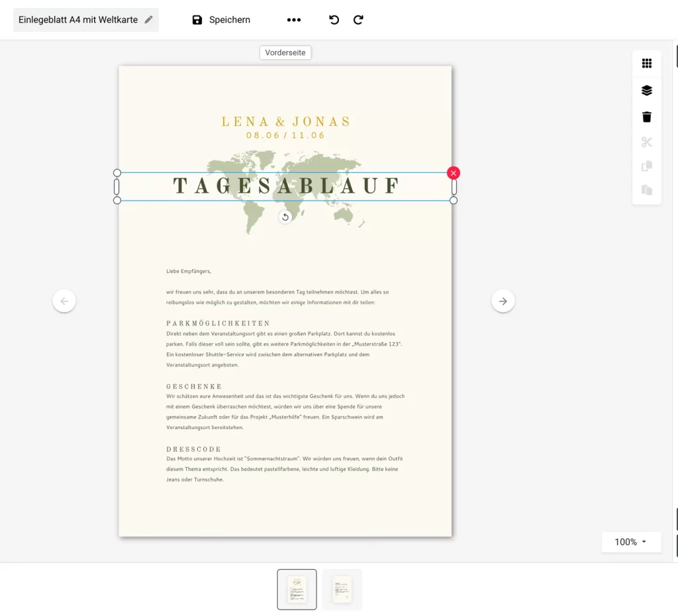Undo the last change
This screenshot has width=678, height=616.
pos(334,20)
